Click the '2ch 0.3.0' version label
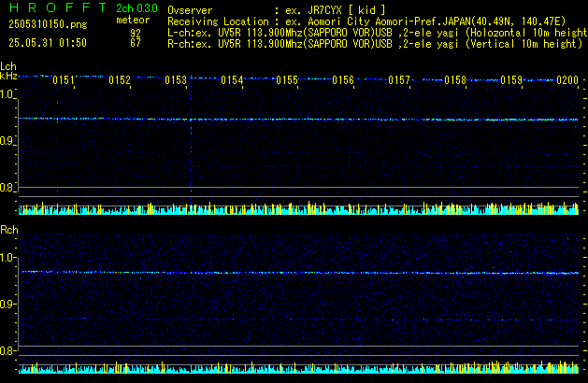This screenshot has height=383, width=588. (x=136, y=8)
